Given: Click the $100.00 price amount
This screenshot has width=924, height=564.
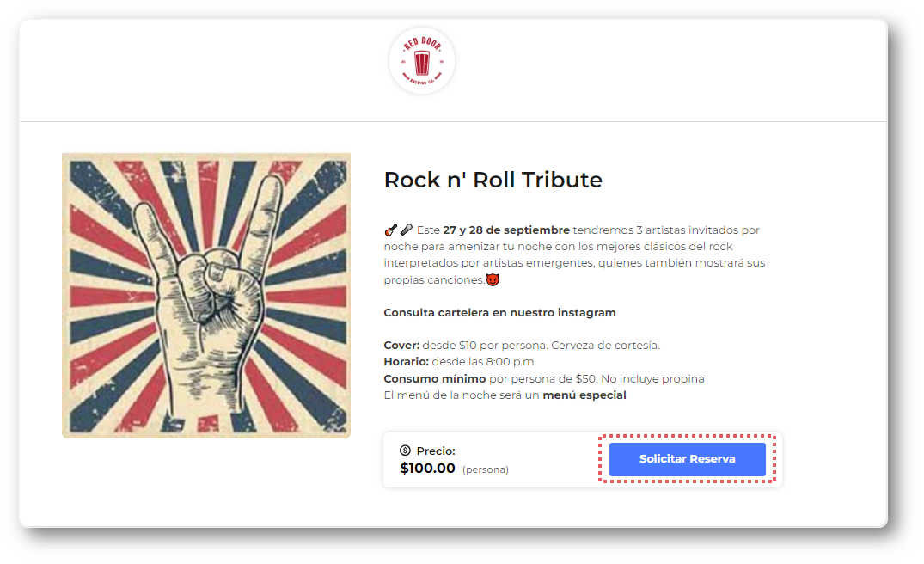Looking at the screenshot, I should (x=427, y=469).
